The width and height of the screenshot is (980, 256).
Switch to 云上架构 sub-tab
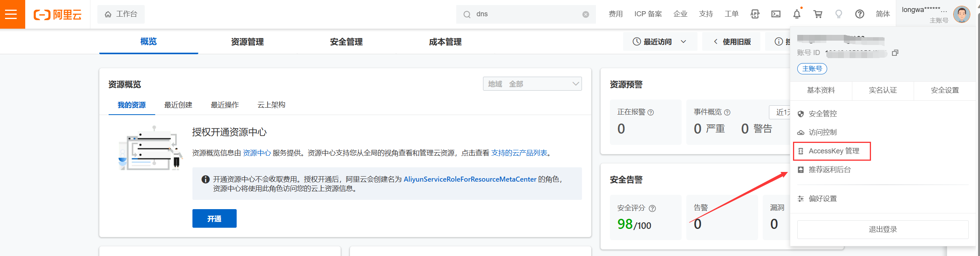(x=272, y=105)
